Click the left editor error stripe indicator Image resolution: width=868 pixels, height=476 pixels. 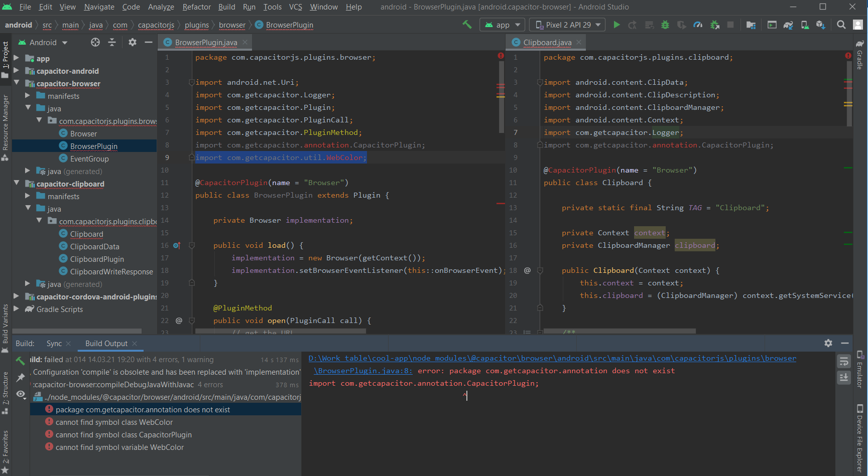click(501, 56)
